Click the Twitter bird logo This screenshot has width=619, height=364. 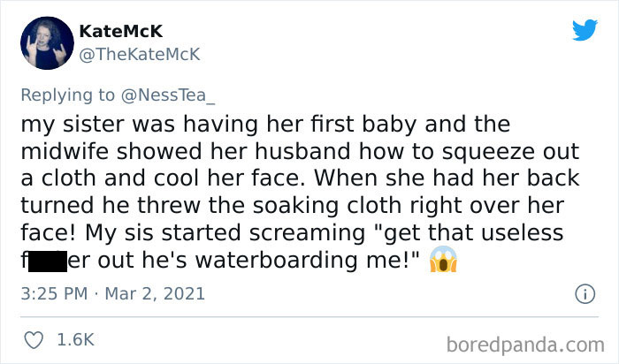(x=585, y=30)
